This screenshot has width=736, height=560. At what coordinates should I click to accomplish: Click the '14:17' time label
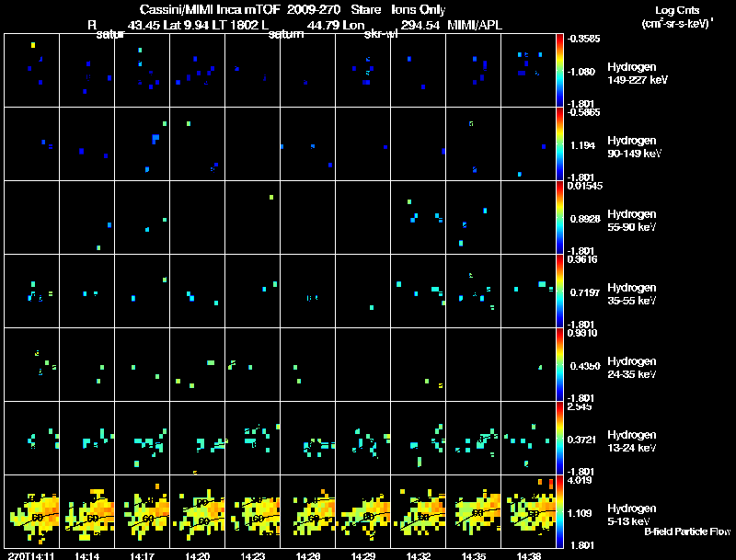click(x=143, y=556)
